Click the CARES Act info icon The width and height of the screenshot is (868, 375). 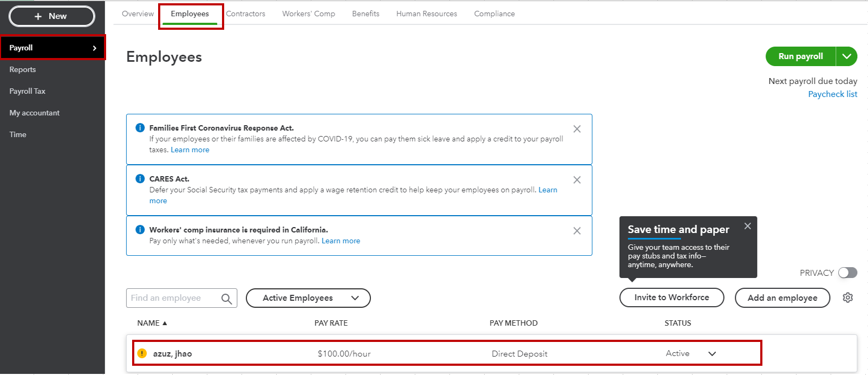pos(140,179)
